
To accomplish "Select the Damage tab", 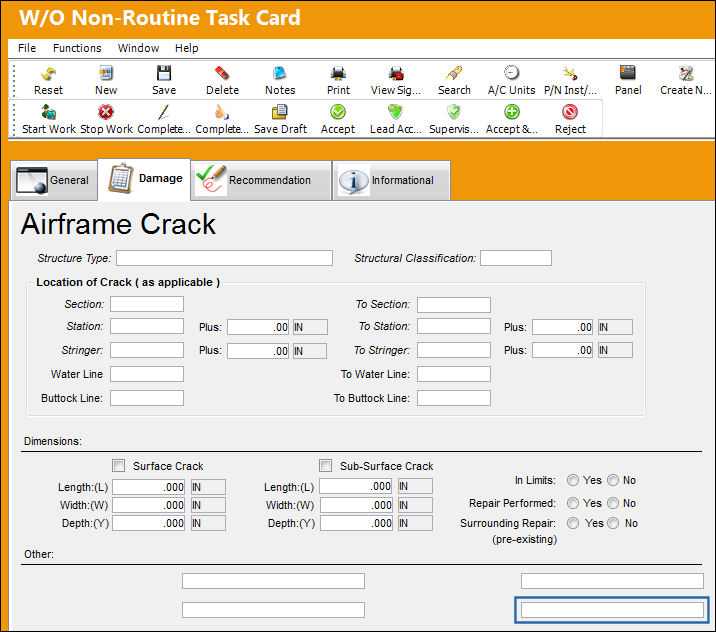I will [144, 179].
